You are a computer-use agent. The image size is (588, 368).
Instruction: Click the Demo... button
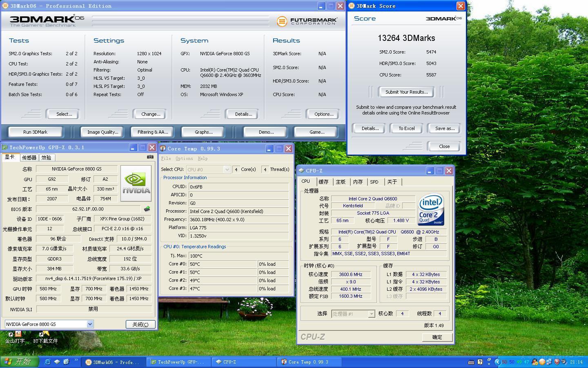pyautogui.click(x=266, y=132)
